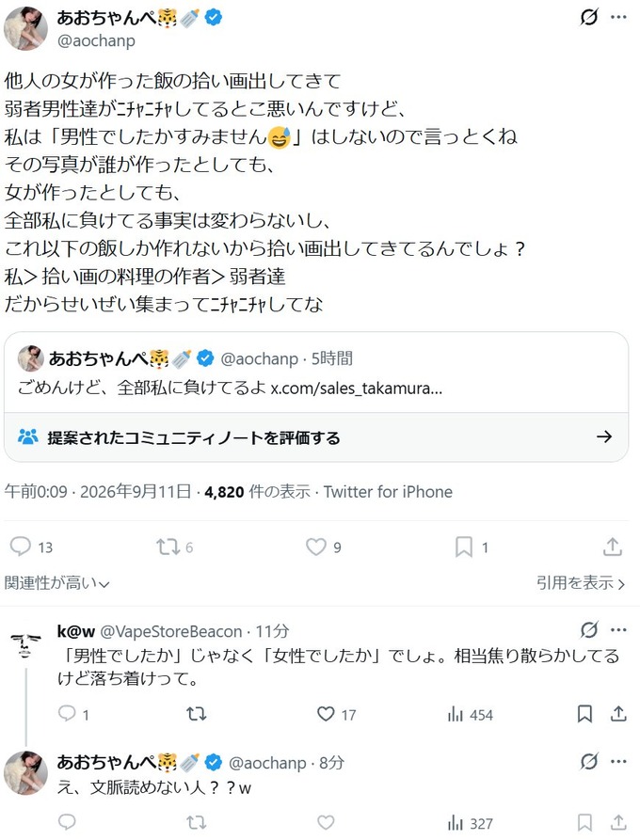The width and height of the screenshot is (640, 840).
Task: Open the 4,820 件の表示 view count
Action: [x=257, y=492]
